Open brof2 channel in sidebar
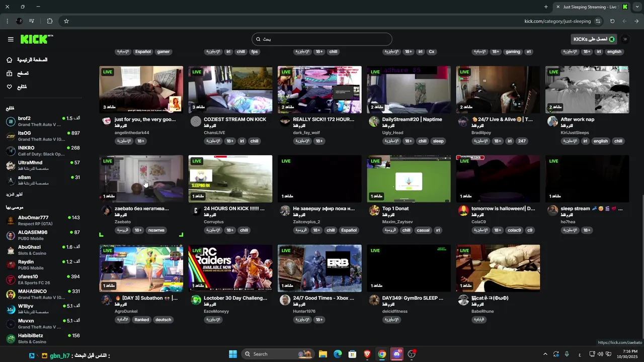Viewport: 644px width, 362px height. (43, 121)
